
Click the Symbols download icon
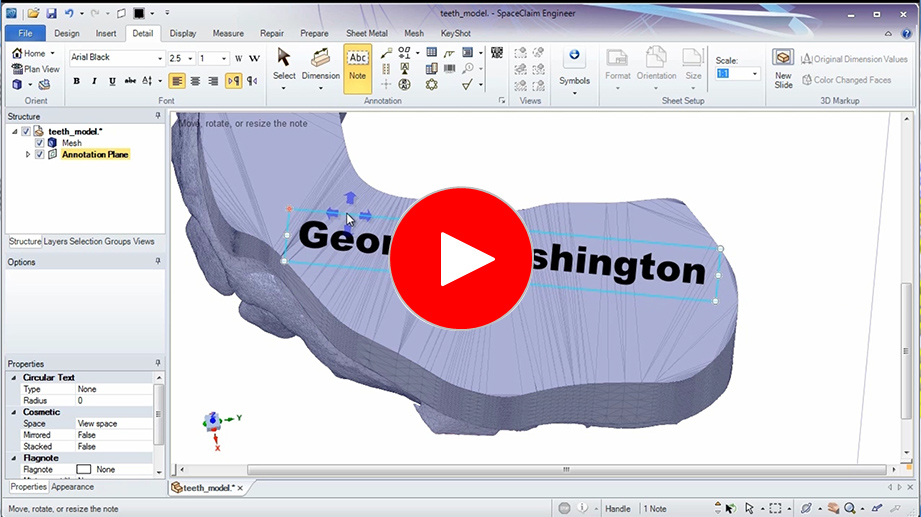click(574, 55)
